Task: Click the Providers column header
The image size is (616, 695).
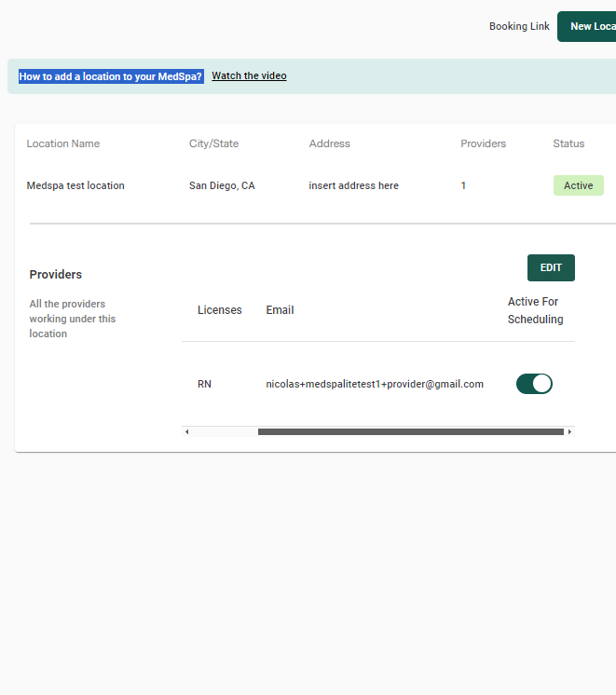Action: click(x=483, y=143)
